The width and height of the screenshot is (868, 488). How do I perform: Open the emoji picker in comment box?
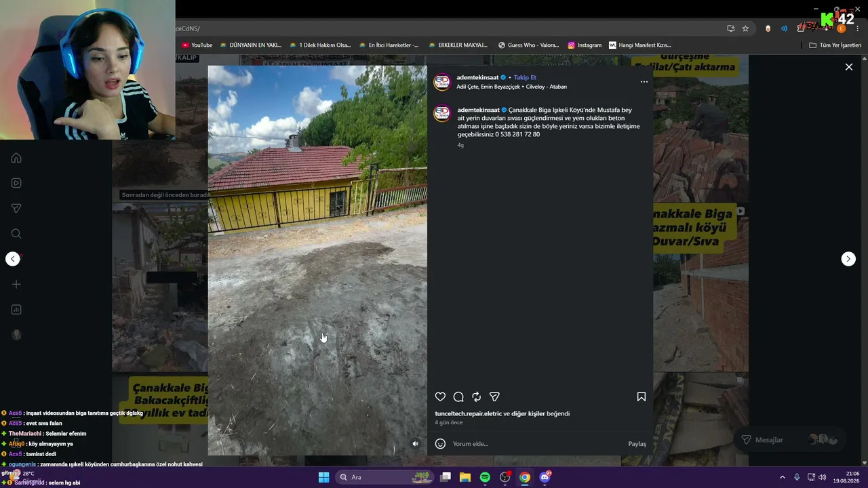(x=440, y=444)
